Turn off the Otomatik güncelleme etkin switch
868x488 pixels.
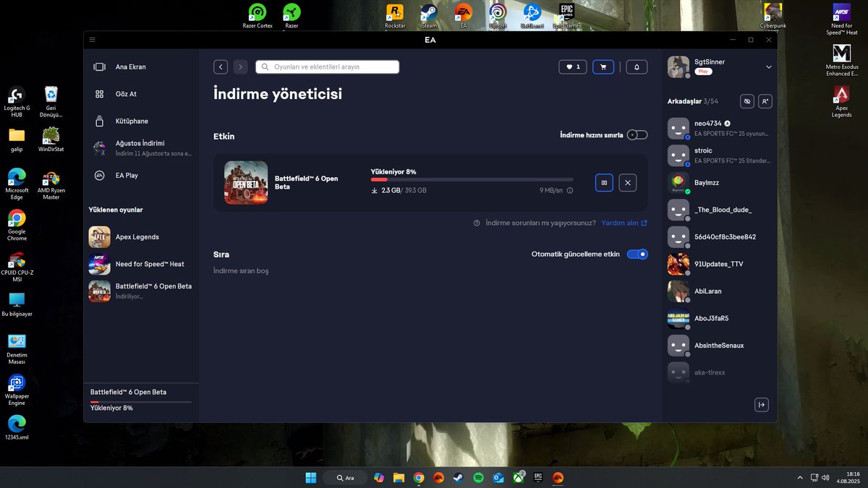click(x=637, y=254)
